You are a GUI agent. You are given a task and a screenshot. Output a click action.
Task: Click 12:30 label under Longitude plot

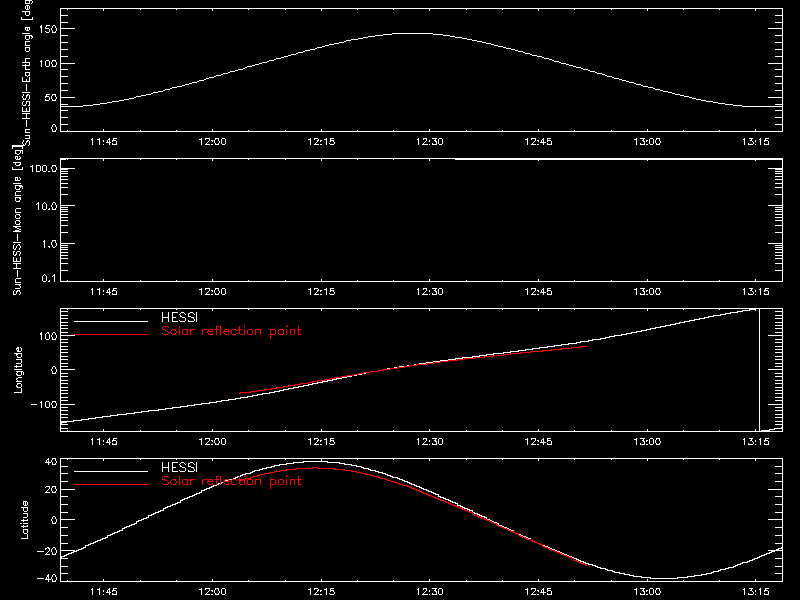click(430, 442)
